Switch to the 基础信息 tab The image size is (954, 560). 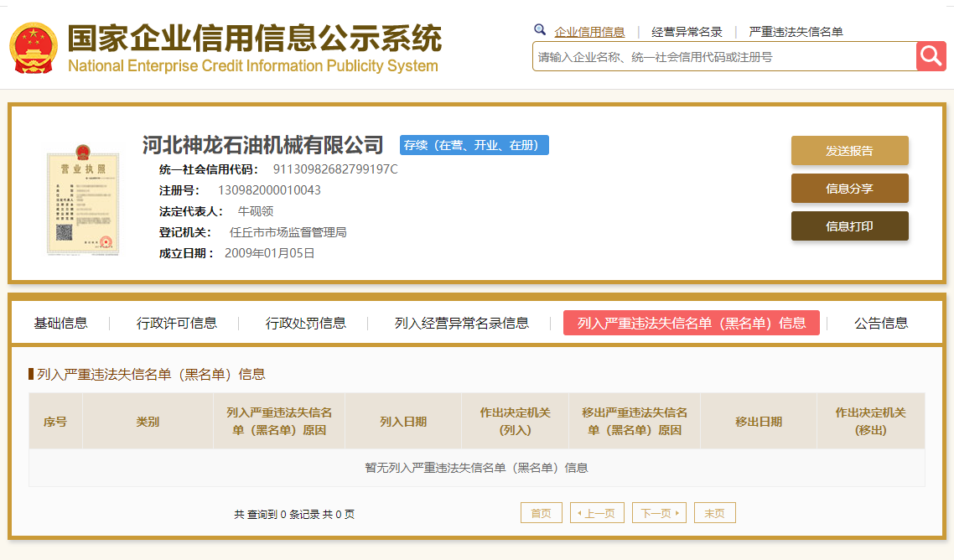pyautogui.click(x=61, y=324)
